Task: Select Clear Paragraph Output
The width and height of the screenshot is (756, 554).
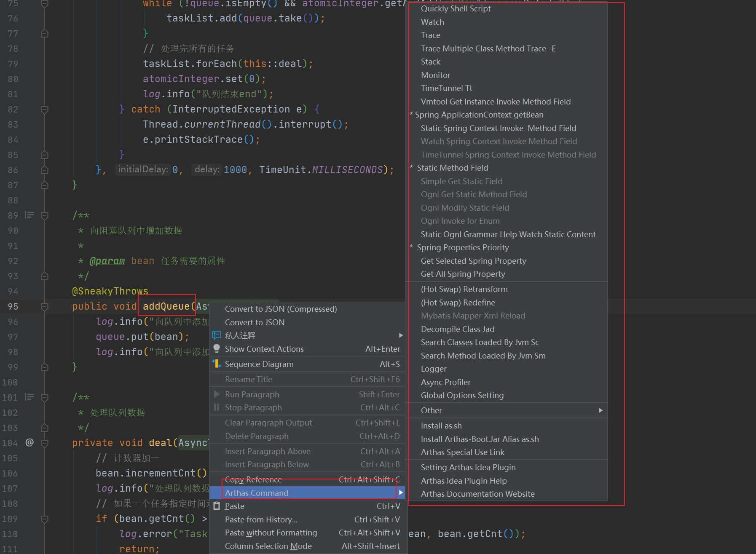Action: click(308, 423)
